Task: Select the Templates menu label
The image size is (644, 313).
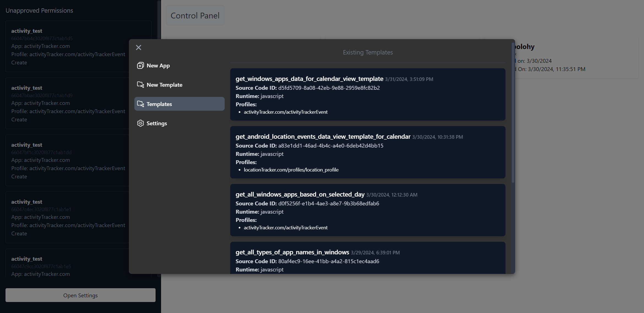Action: (159, 104)
